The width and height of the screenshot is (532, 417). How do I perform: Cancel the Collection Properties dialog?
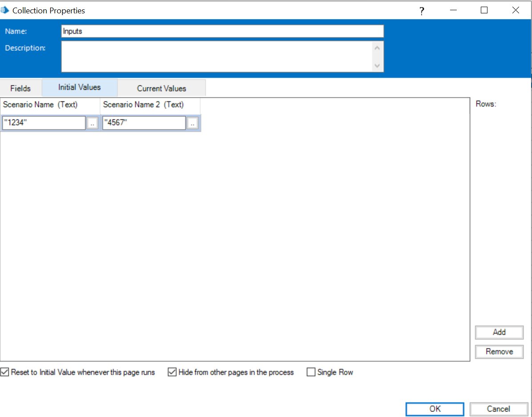coord(499,409)
